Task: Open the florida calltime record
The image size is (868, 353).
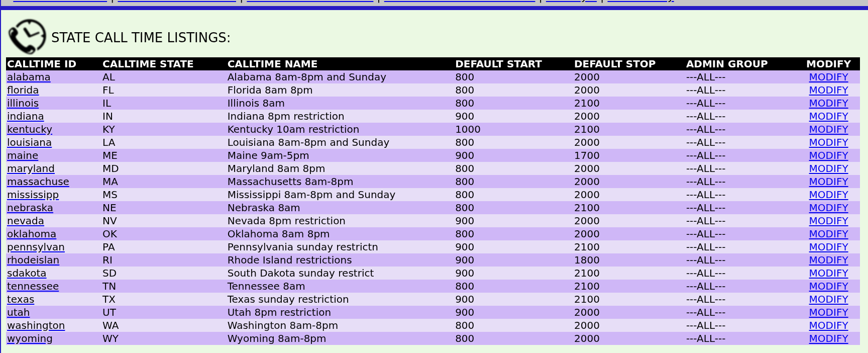Action: (x=23, y=90)
